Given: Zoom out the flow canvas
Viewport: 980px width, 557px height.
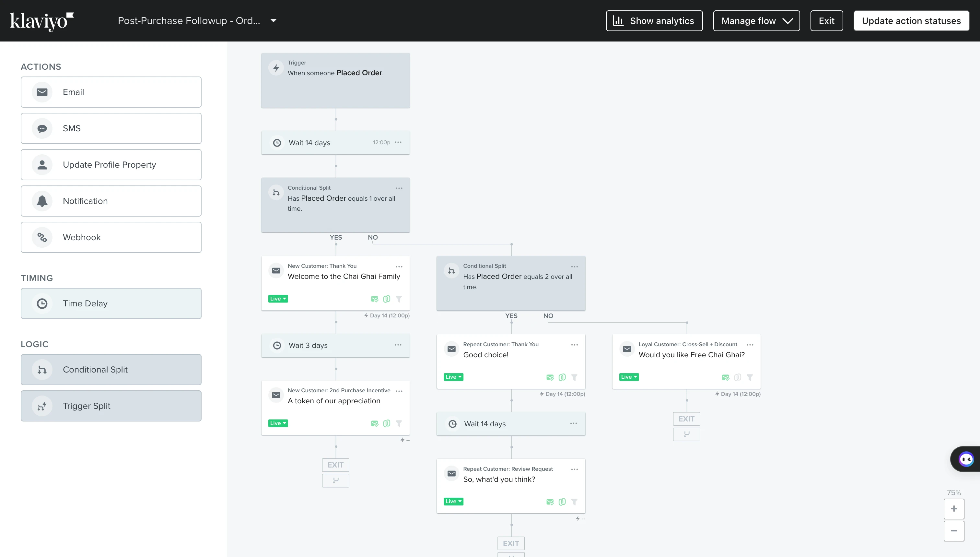Looking at the screenshot, I should (x=954, y=531).
